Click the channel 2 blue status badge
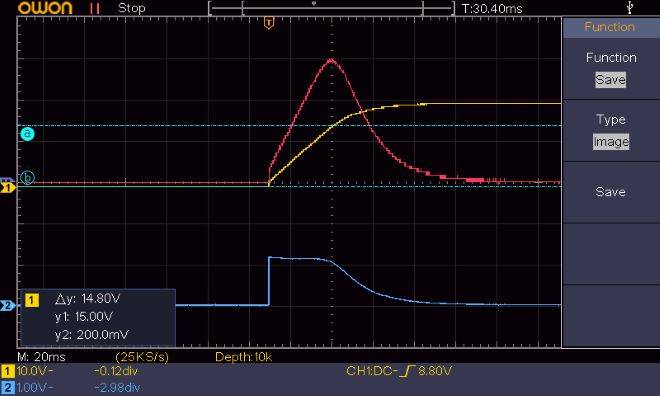Screen dimensions: 660x396 click(8, 388)
